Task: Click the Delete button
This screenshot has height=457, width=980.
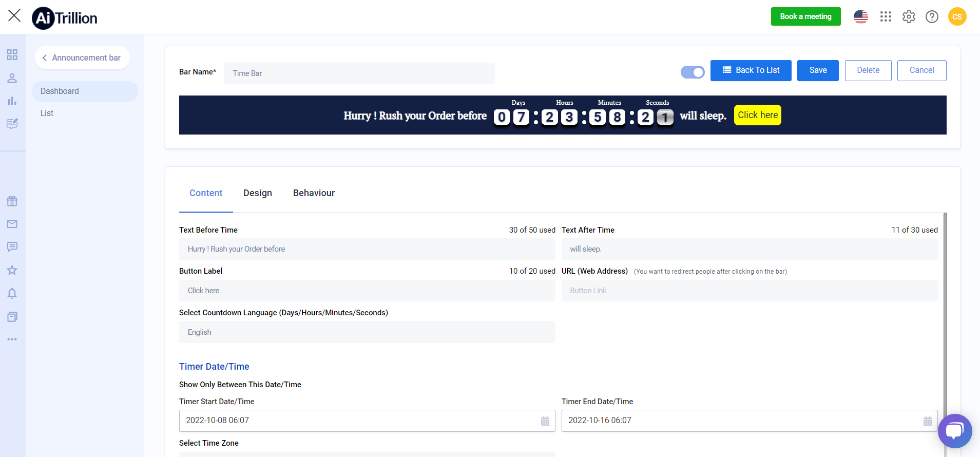Action: [x=868, y=70]
